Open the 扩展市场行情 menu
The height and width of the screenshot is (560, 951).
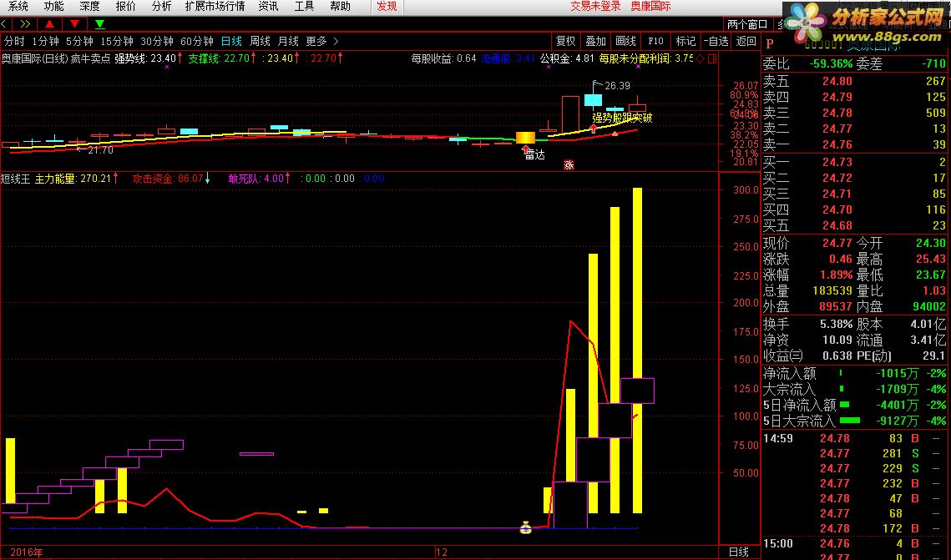(x=215, y=6)
